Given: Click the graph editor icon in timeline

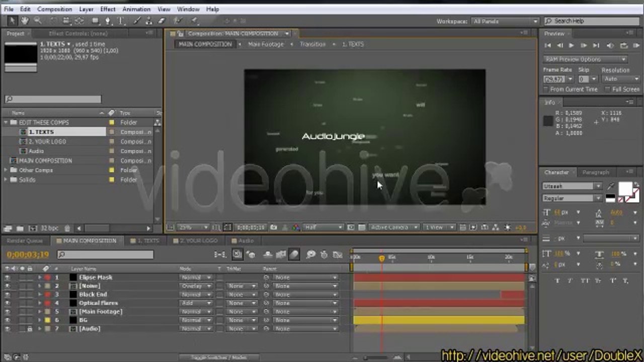Looking at the screenshot, I should click(338, 254).
